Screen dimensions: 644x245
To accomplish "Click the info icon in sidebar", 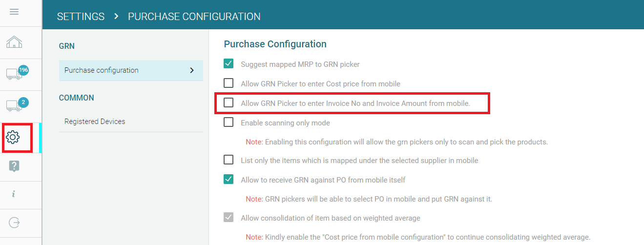I will click(14, 194).
